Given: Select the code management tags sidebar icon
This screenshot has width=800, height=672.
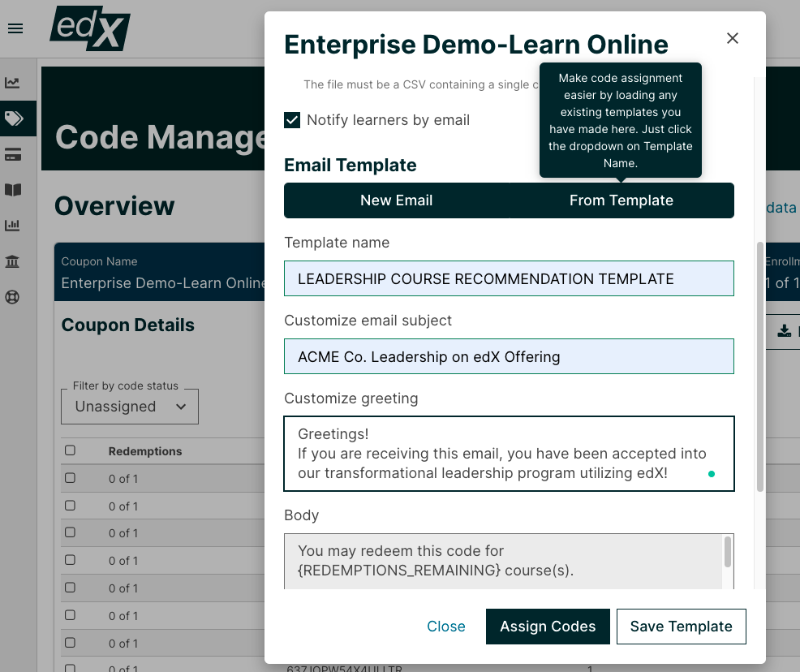Looking at the screenshot, I should (14, 118).
